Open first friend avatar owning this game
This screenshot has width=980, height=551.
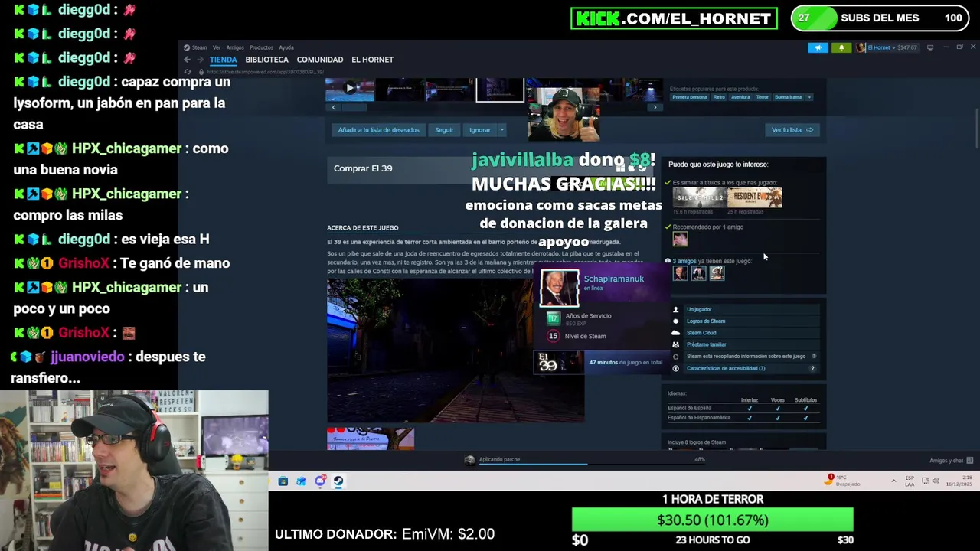(680, 272)
